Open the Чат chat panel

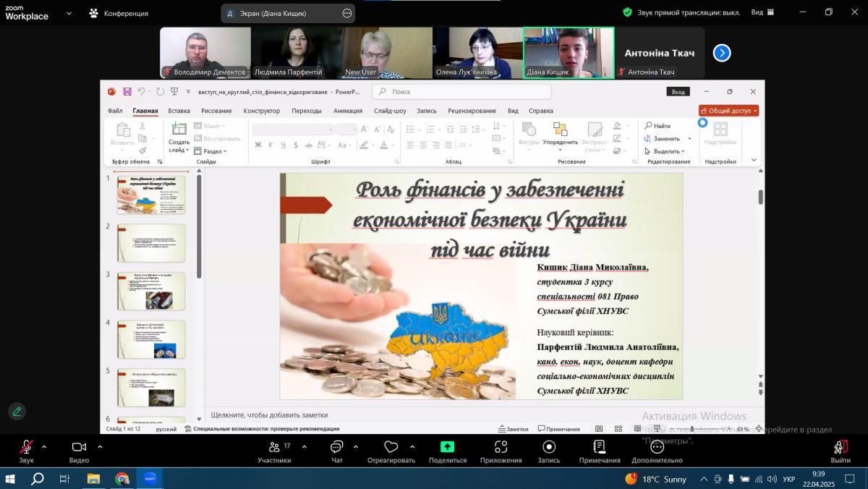(x=336, y=447)
